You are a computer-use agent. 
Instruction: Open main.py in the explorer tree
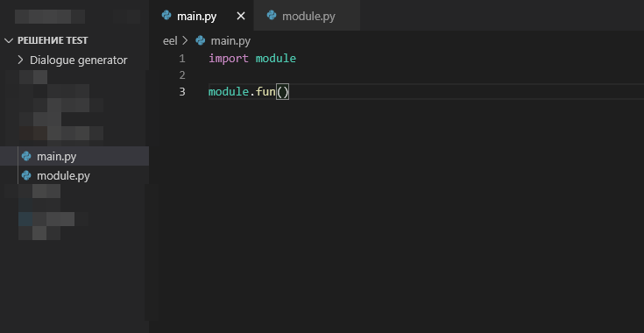pyautogui.click(x=74, y=156)
